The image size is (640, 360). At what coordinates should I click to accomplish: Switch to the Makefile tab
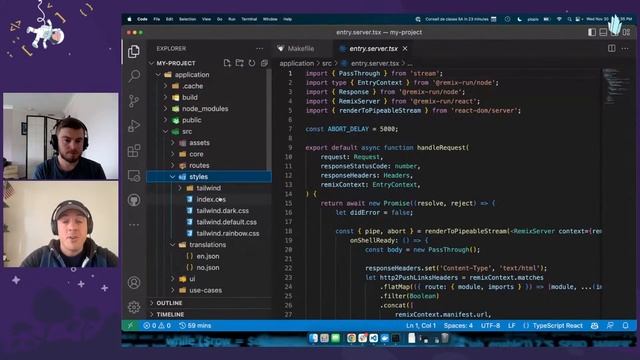point(302,49)
